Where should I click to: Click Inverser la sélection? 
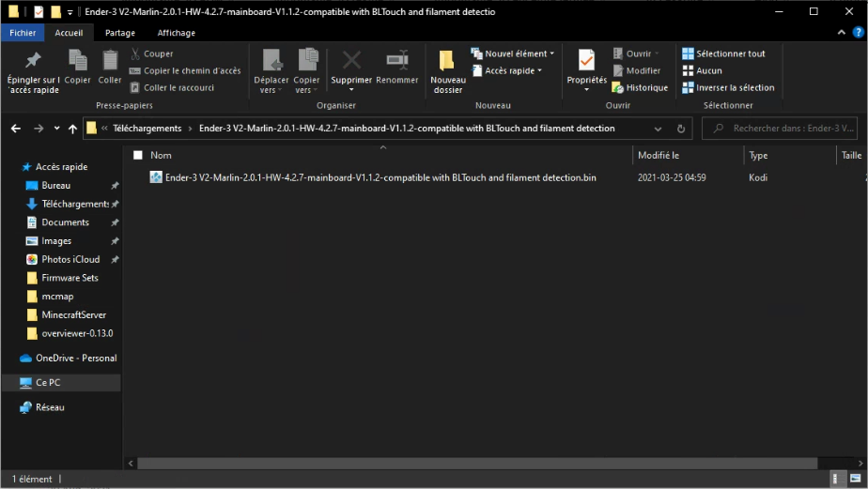point(728,87)
